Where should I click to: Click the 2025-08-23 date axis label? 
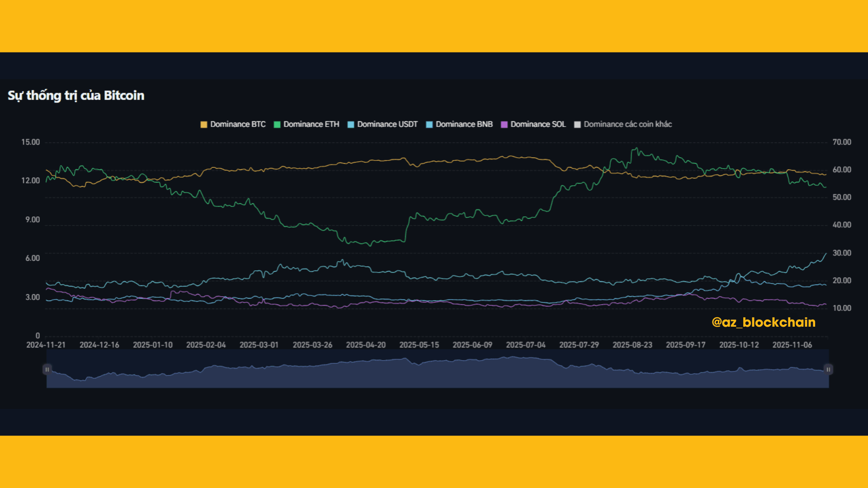coord(632,345)
